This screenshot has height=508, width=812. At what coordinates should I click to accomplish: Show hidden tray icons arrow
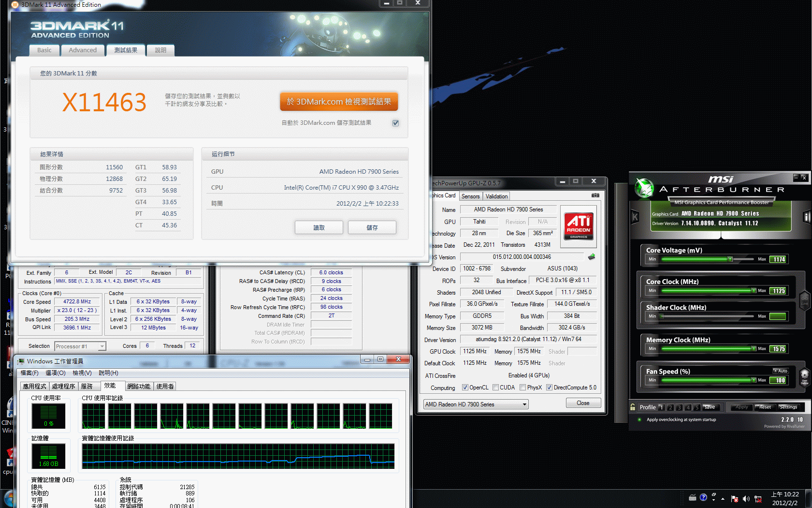(x=723, y=499)
